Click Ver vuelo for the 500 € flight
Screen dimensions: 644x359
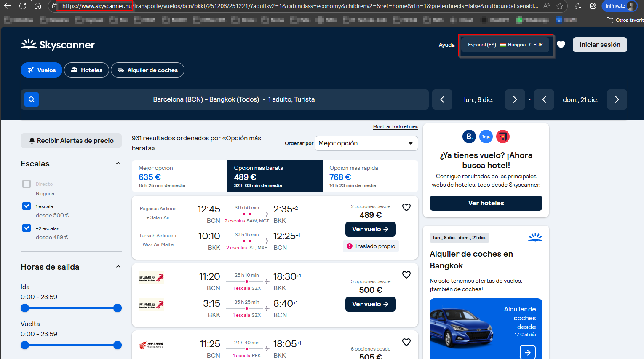pyautogui.click(x=371, y=304)
